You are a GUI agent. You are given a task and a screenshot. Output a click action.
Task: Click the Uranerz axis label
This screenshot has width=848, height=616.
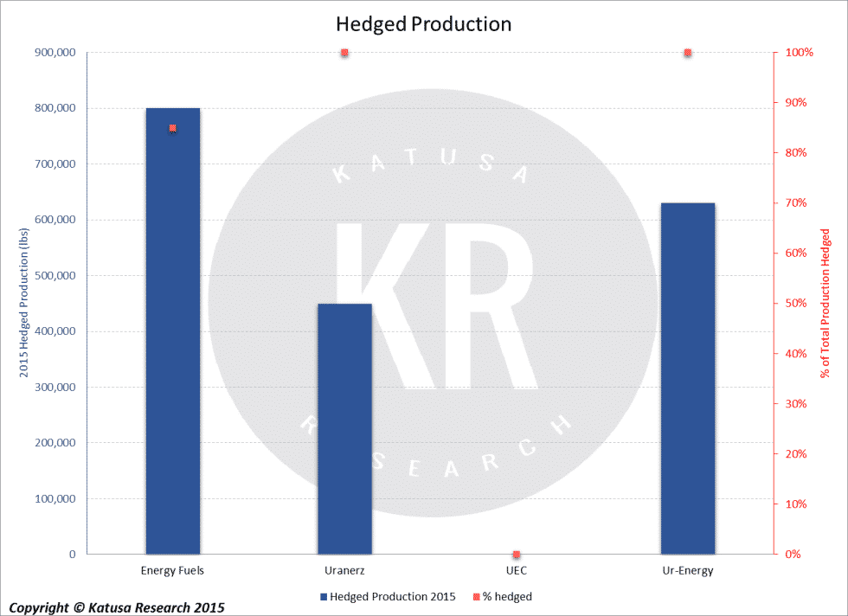[344, 570]
